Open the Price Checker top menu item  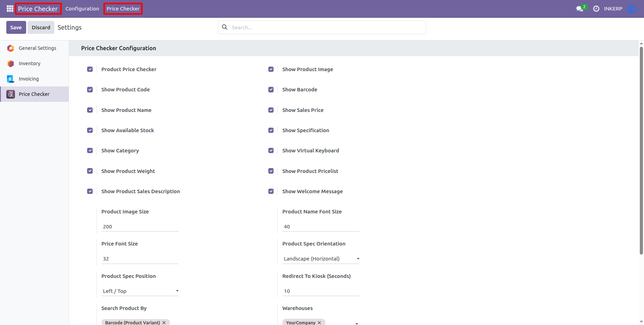point(123,9)
